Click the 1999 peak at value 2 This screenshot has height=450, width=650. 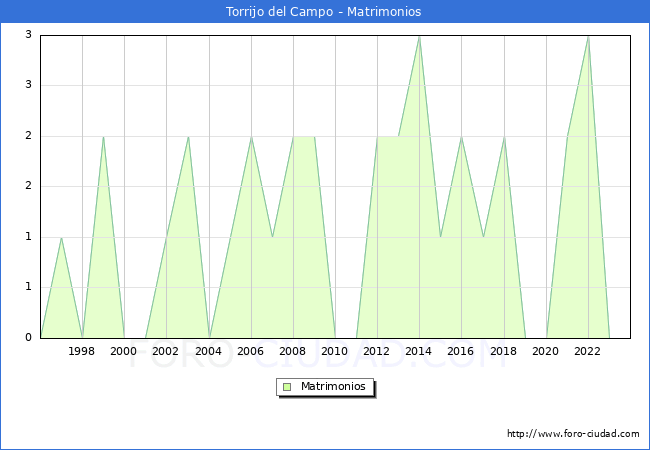(x=103, y=137)
